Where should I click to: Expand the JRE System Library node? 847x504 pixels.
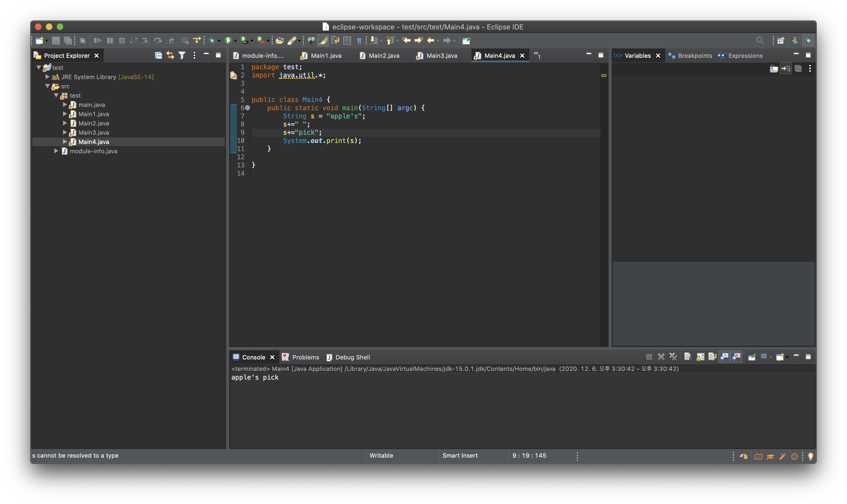47,77
